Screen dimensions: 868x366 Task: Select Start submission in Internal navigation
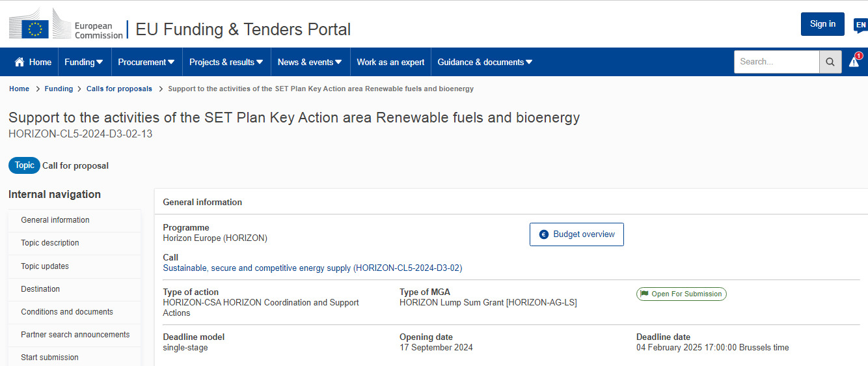click(x=49, y=358)
